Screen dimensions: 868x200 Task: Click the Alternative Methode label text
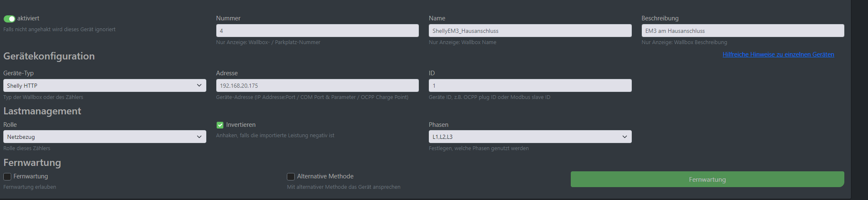point(325,176)
